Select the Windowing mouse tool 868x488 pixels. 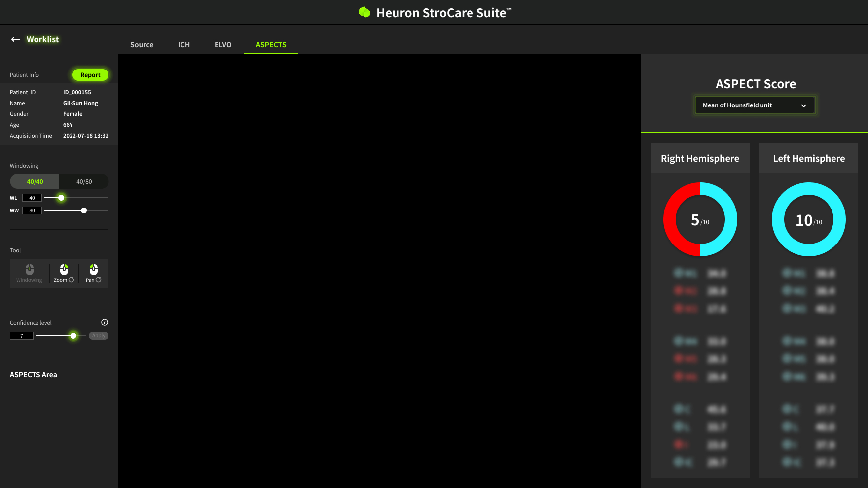30,273
